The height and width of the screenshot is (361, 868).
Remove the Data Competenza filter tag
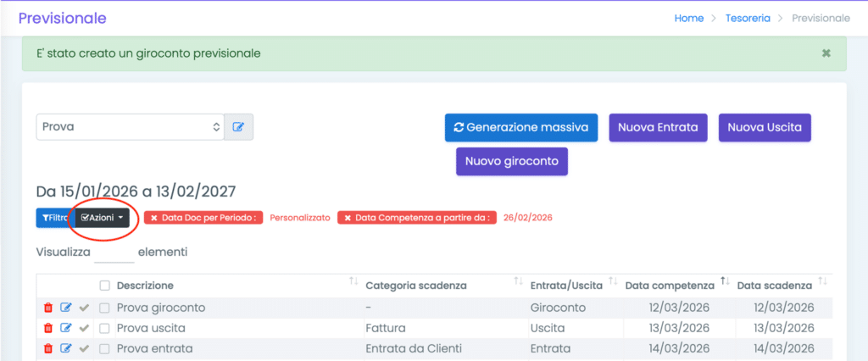pyautogui.click(x=348, y=218)
